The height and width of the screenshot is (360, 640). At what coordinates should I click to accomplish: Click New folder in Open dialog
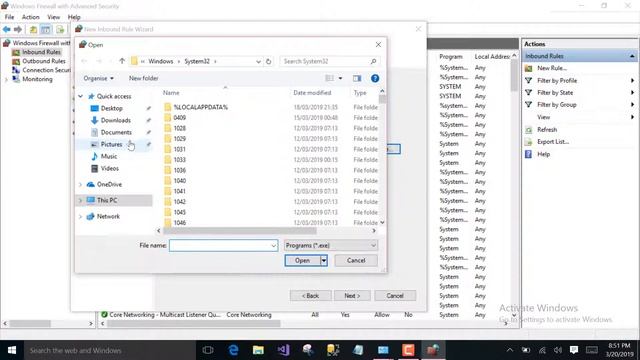143,78
